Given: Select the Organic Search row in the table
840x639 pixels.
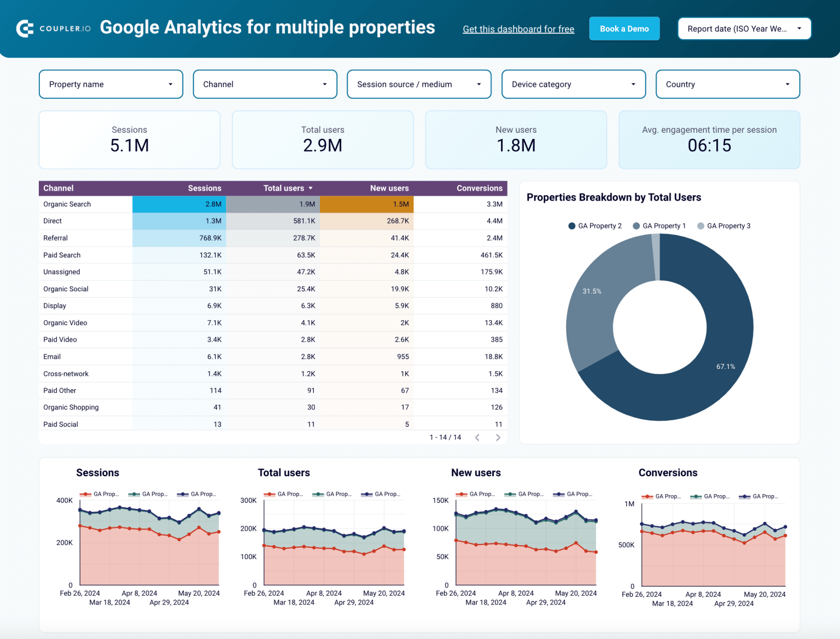Looking at the screenshot, I should click(x=67, y=204).
